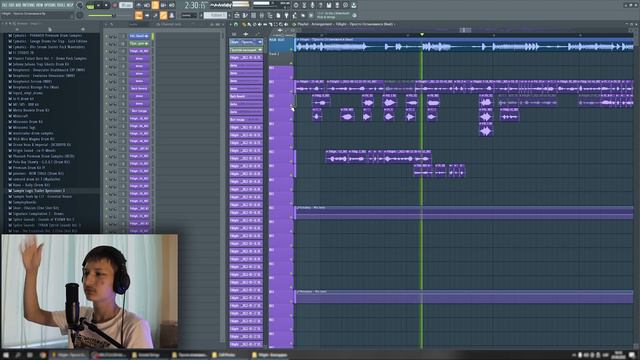Select the Playlist Slice tool
This screenshot has width=640, height=360.
270,25
